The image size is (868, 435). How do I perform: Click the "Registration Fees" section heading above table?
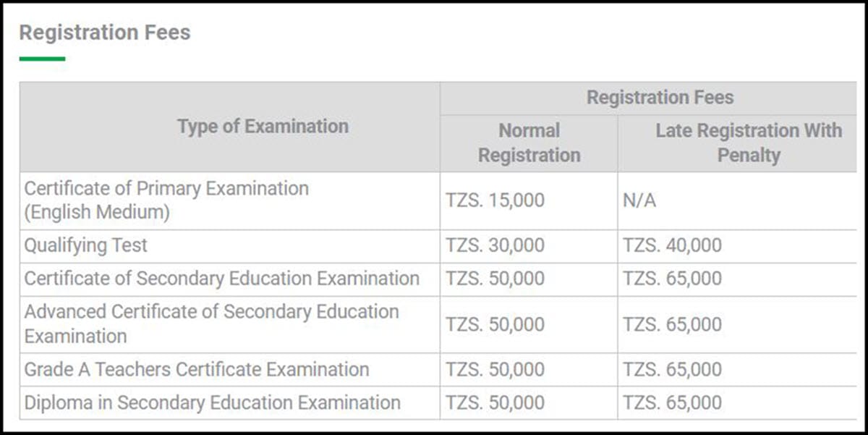pos(105,33)
